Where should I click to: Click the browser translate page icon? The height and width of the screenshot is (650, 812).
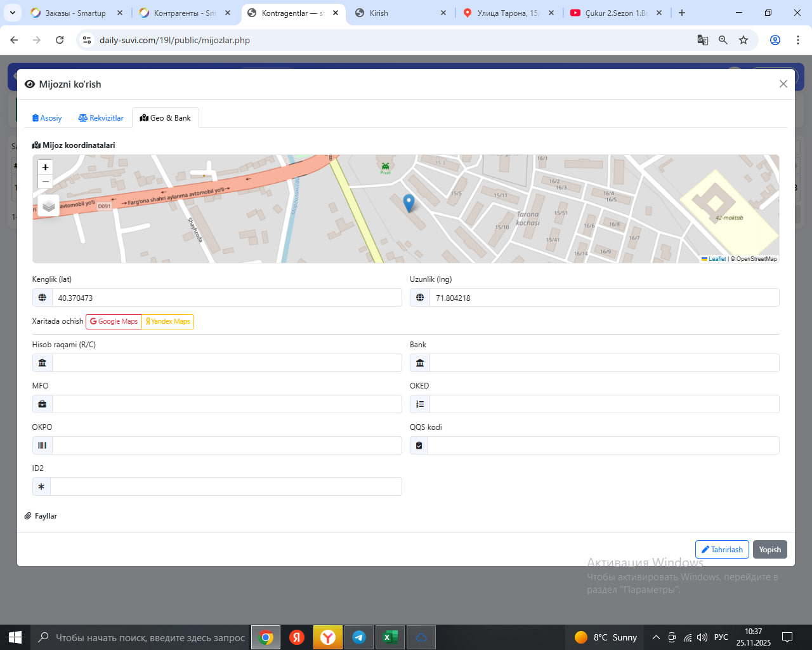point(703,40)
